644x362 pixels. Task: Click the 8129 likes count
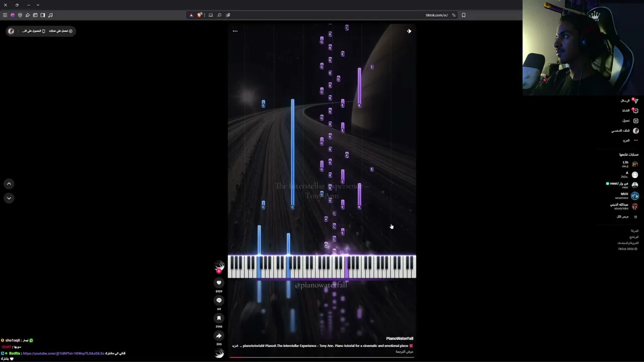(x=219, y=291)
